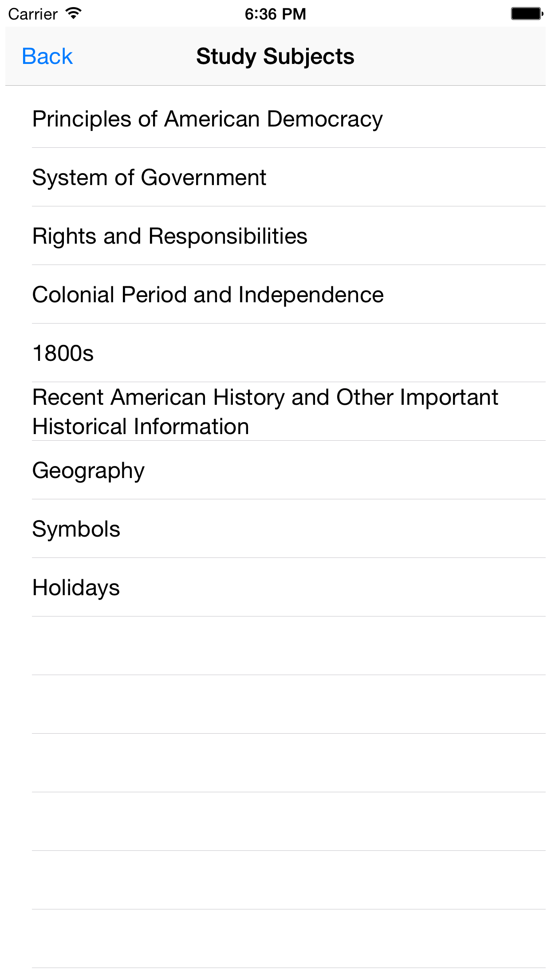Go back using the Back button
551x980 pixels.
pos(47,56)
